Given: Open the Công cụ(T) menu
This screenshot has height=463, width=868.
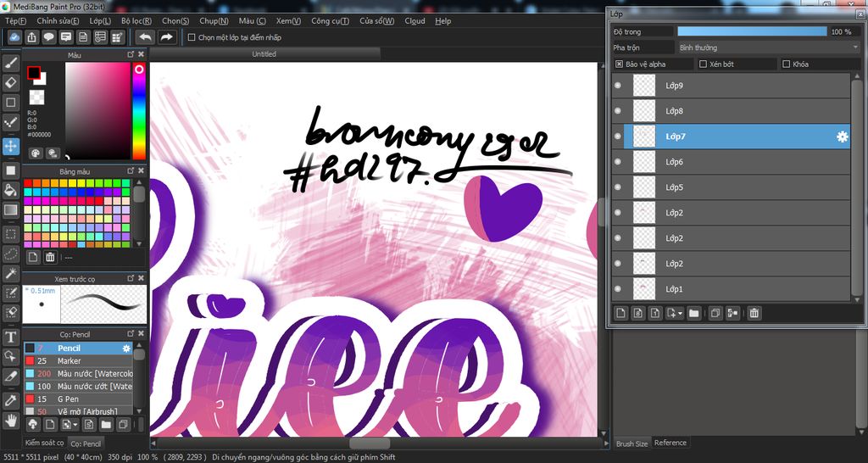Looking at the screenshot, I should click(330, 21).
